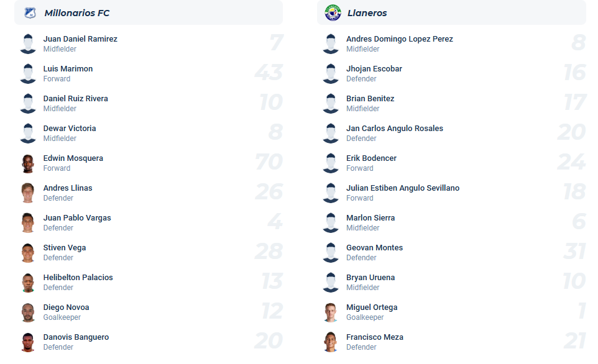The image size is (598, 364).
Task: Click Jhojan Escobar's placeholder avatar icon
Action: coord(331,74)
